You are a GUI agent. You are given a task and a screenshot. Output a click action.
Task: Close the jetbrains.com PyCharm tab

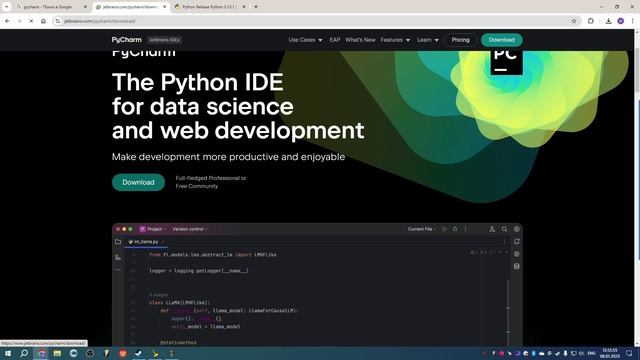coord(164,7)
